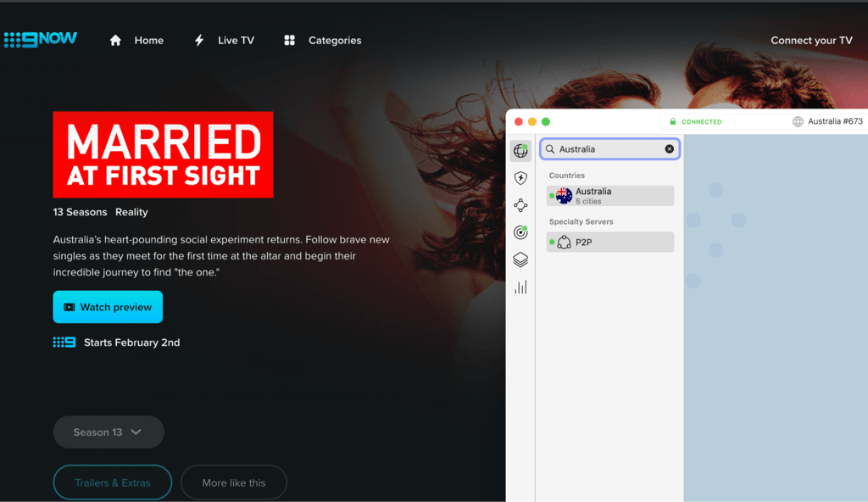Maximize the VPN window with green button

pyautogui.click(x=546, y=121)
